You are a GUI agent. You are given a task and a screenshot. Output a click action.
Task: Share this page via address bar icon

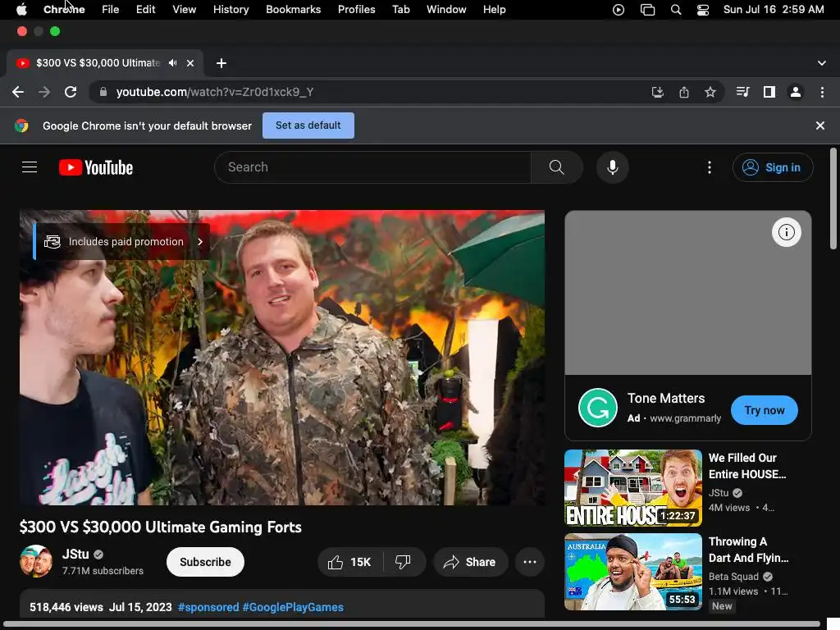point(683,92)
